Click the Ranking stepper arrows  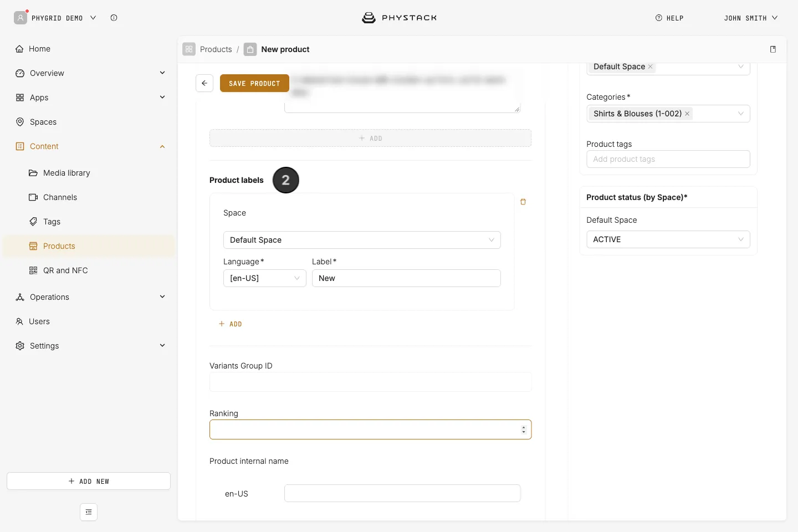click(x=524, y=429)
